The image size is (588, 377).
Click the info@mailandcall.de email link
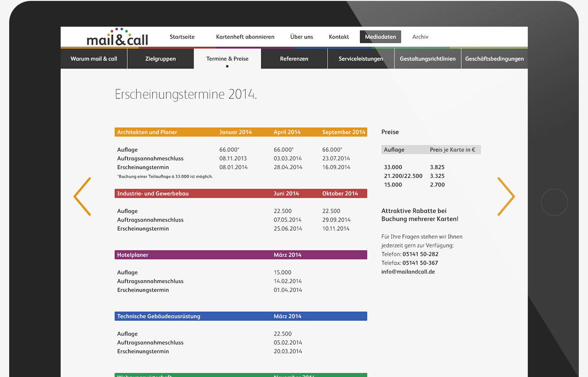pyautogui.click(x=408, y=272)
